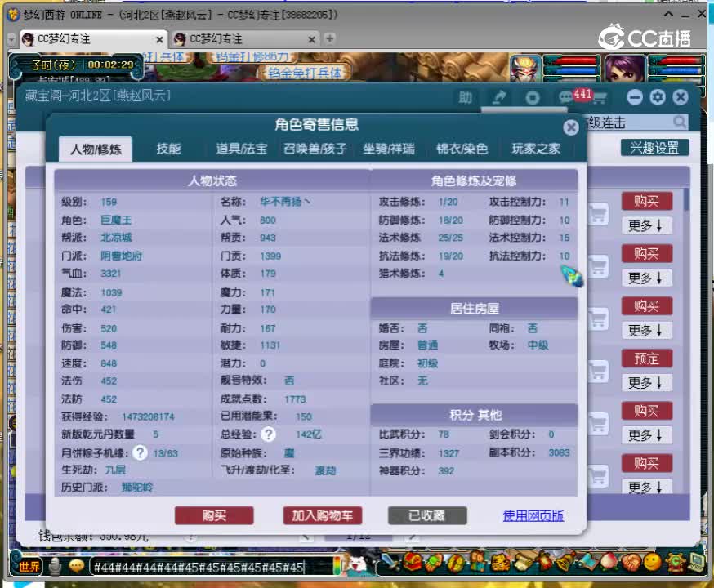Click the 世界 channel selector button
This screenshot has height=588, width=714.
28,567
